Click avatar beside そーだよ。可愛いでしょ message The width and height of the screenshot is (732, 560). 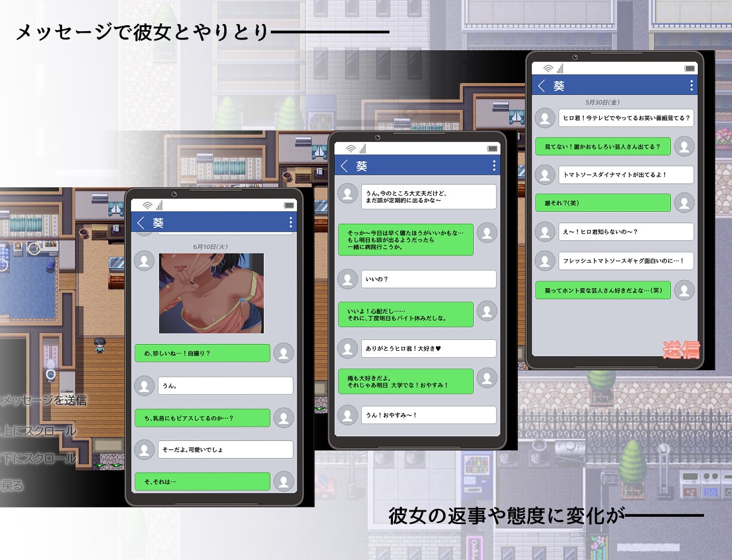(144, 449)
